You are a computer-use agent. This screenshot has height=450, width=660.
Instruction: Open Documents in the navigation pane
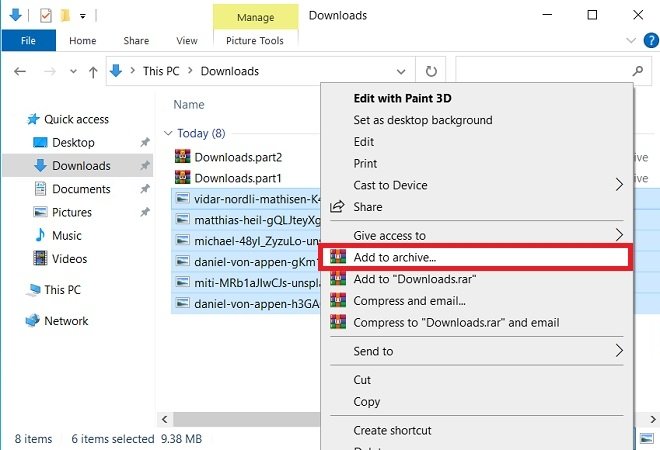pyautogui.click(x=81, y=189)
